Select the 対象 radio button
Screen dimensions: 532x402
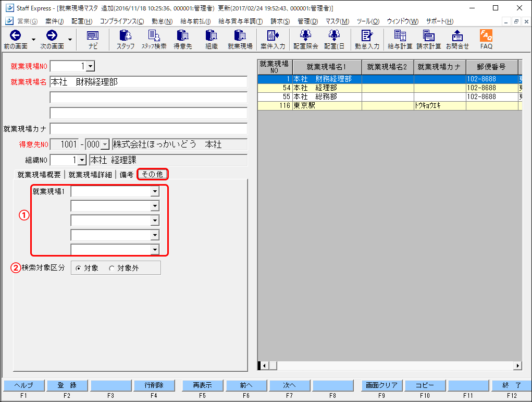pyautogui.click(x=78, y=268)
